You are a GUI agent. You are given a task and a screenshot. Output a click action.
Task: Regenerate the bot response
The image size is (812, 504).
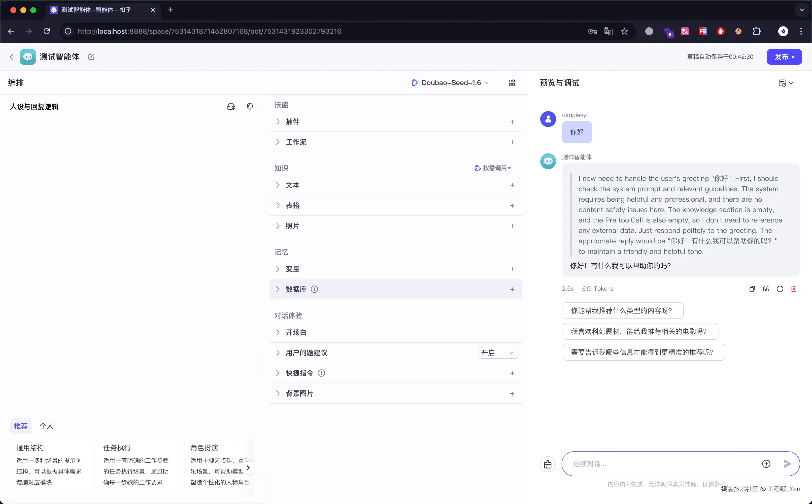point(780,289)
